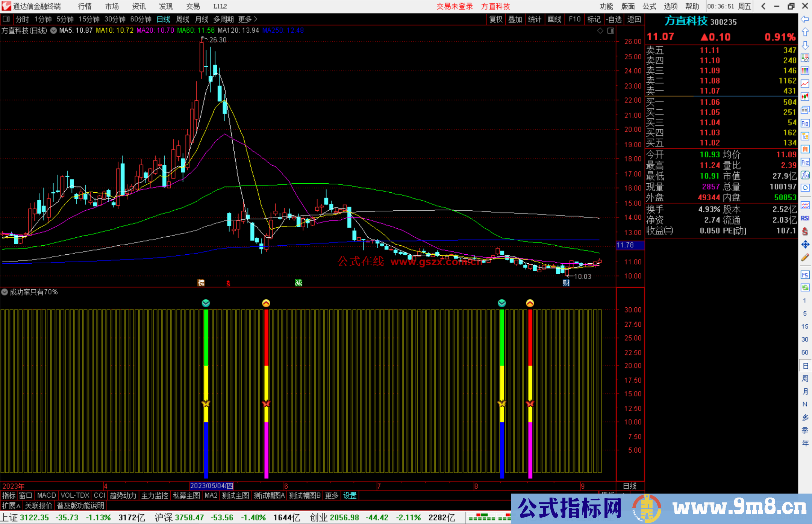812x524 pixels.
Task: Click the 财 badge under the chart
Action: (566, 283)
